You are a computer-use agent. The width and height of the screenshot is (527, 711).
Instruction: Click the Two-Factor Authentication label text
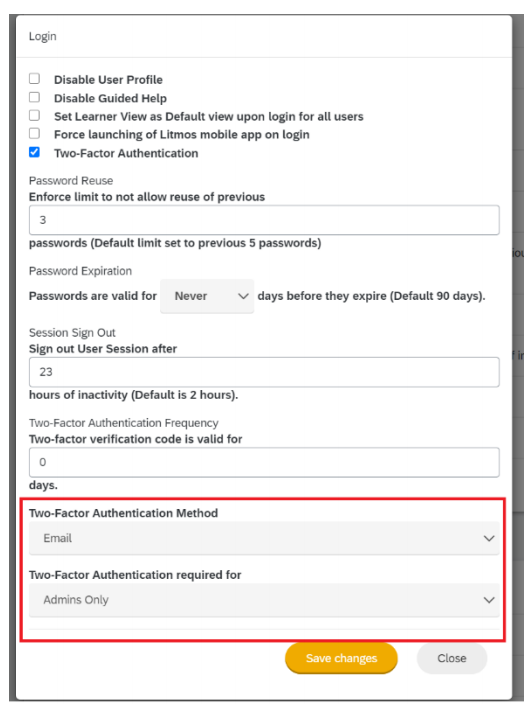pyautogui.click(x=126, y=153)
